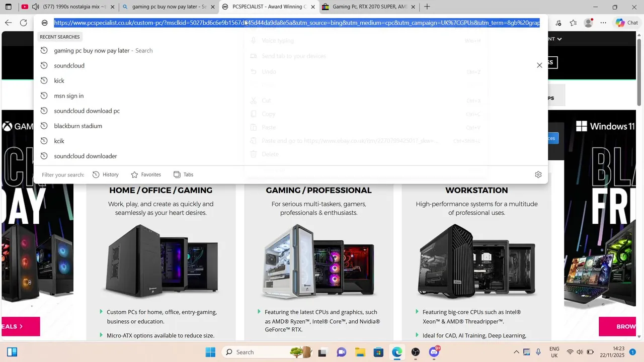Go back to previous page
This screenshot has width=644, height=362.
pyautogui.click(x=8, y=23)
